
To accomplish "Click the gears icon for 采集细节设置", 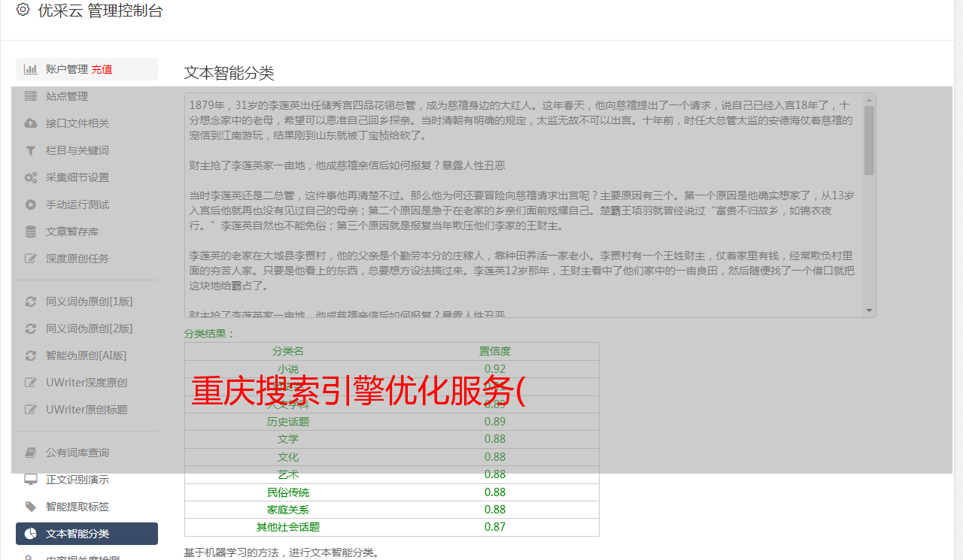I will click(x=31, y=177).
